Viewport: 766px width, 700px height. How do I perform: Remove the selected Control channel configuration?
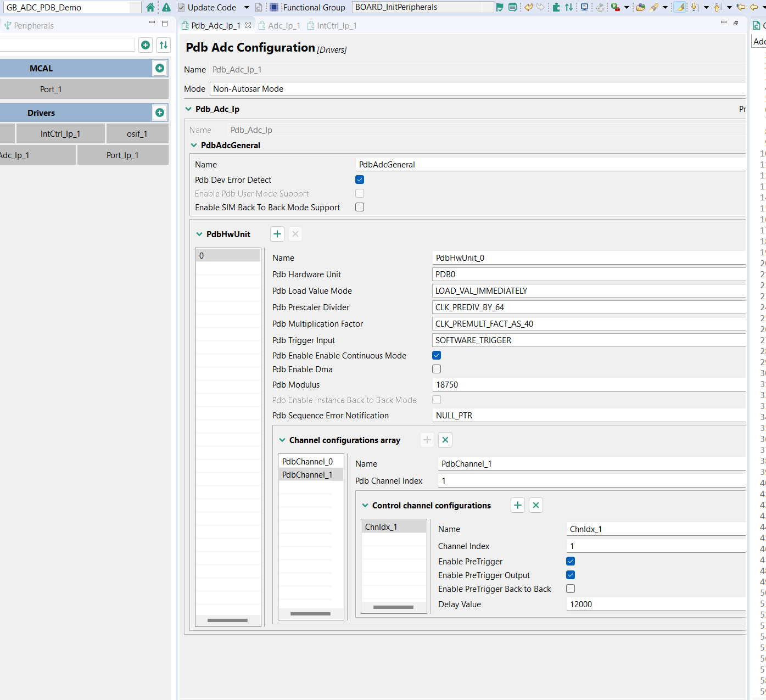coord(536,505)
